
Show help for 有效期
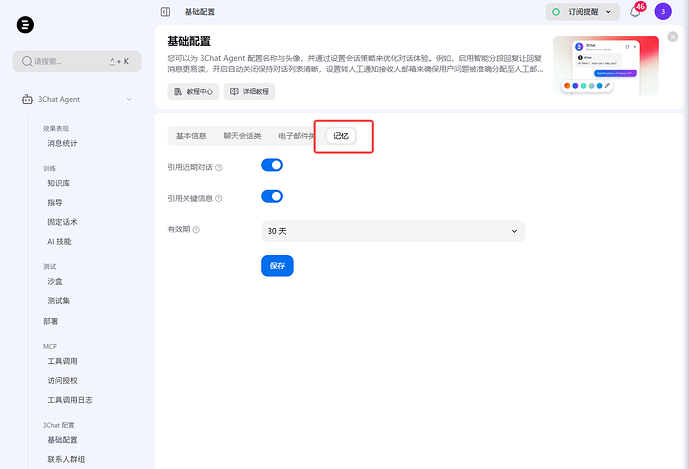coord(196,229)
